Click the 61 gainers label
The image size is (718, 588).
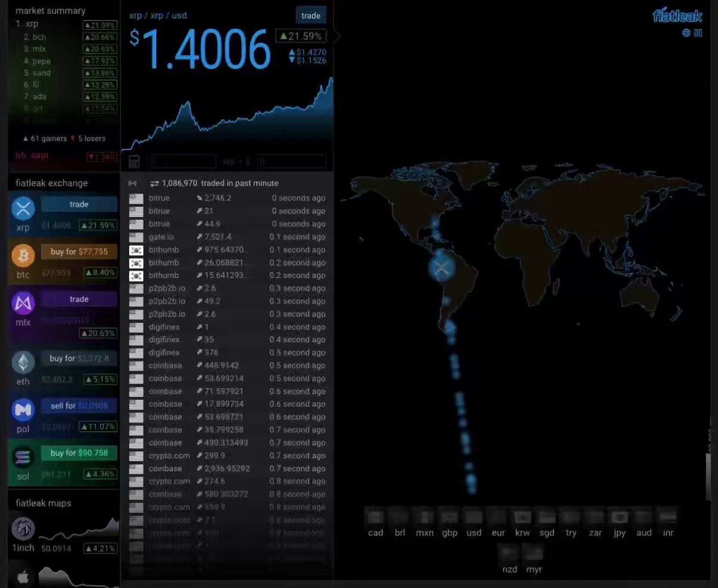point(45,138)
